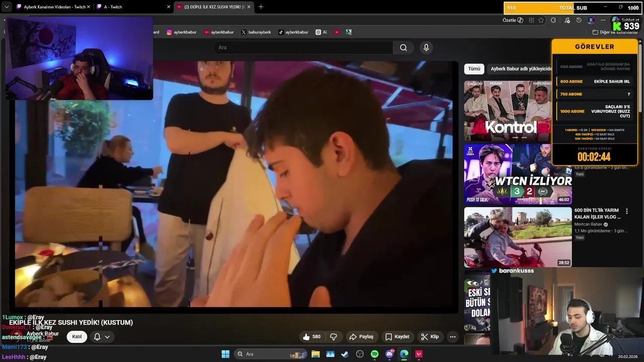Open the AI bookmark in favorites bar

(321, 32)
